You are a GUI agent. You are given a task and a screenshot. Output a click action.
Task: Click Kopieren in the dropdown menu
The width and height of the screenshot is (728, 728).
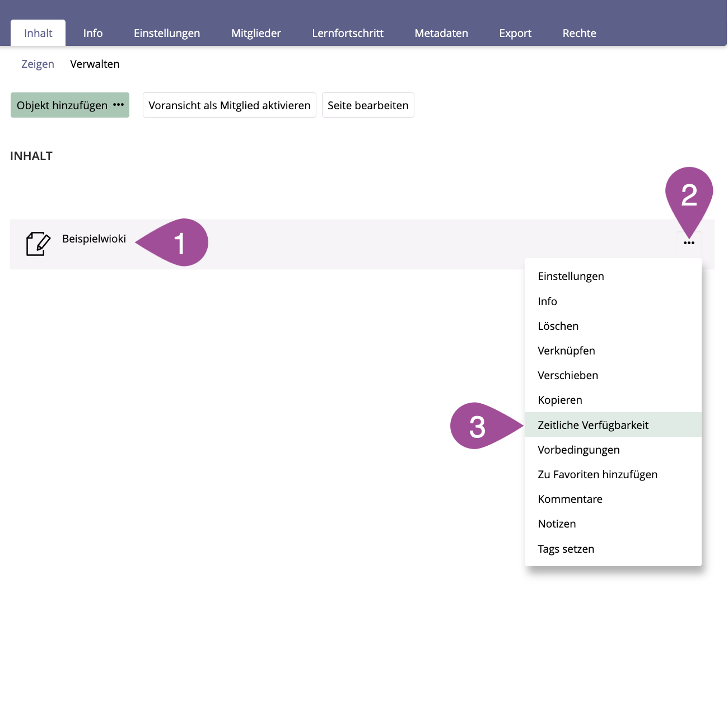pyautogui.click(x=560, y=400)
